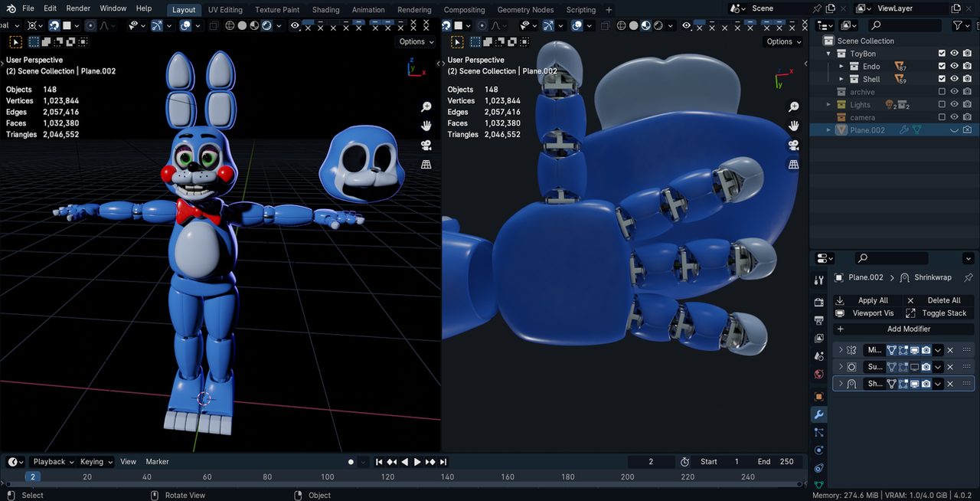Open the Playback dropdown
This screenshot has height=501, width=980.
click(53, 462)
